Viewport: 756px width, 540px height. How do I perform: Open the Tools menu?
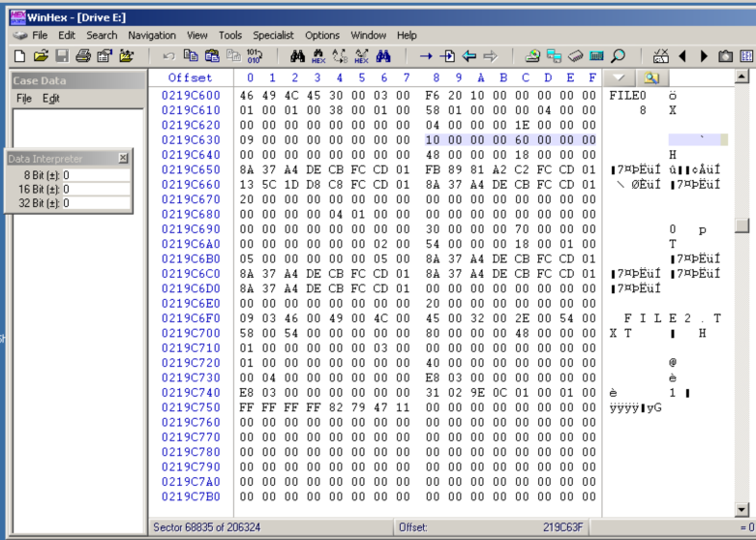coord(230,35)
